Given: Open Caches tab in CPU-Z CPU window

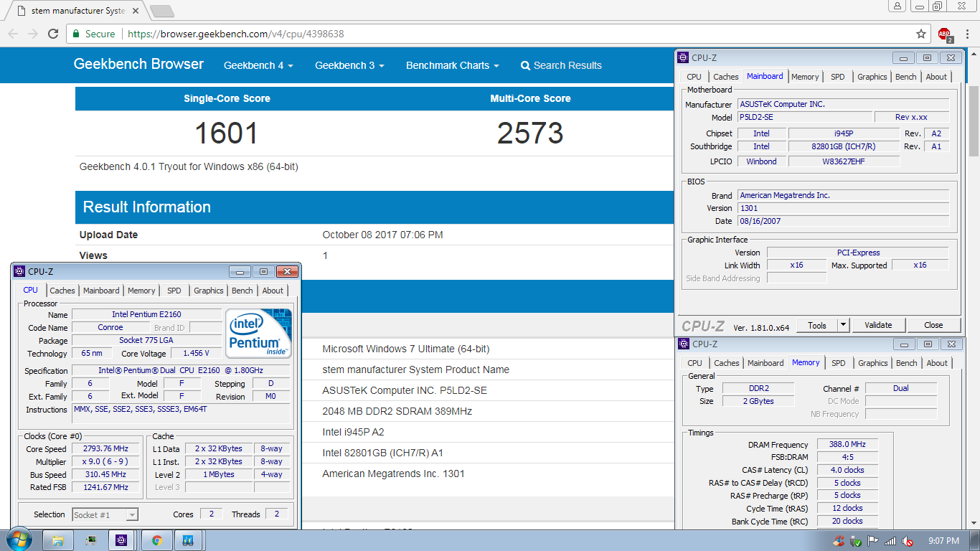Looking at the screenshot, I should (62, 291).
